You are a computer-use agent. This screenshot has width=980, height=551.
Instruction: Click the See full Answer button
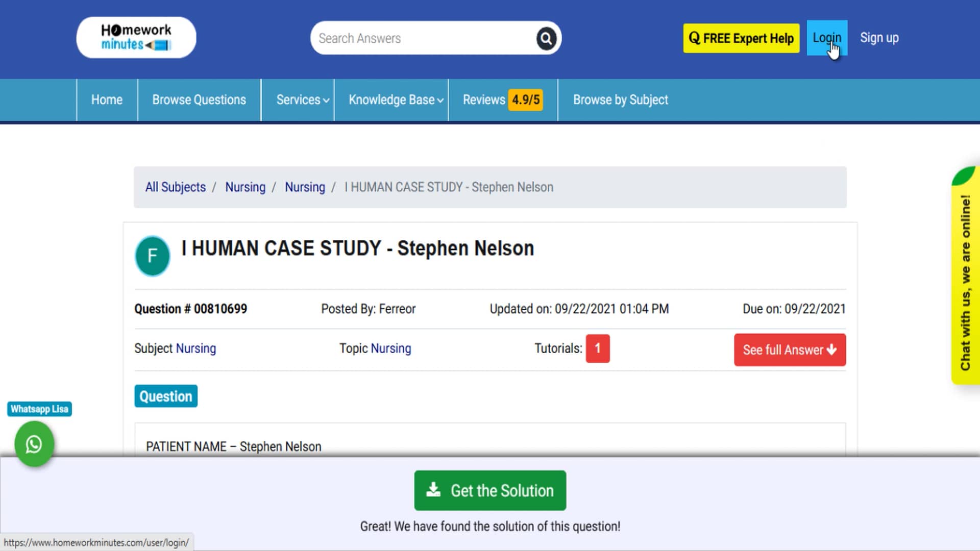coord(789,350)
